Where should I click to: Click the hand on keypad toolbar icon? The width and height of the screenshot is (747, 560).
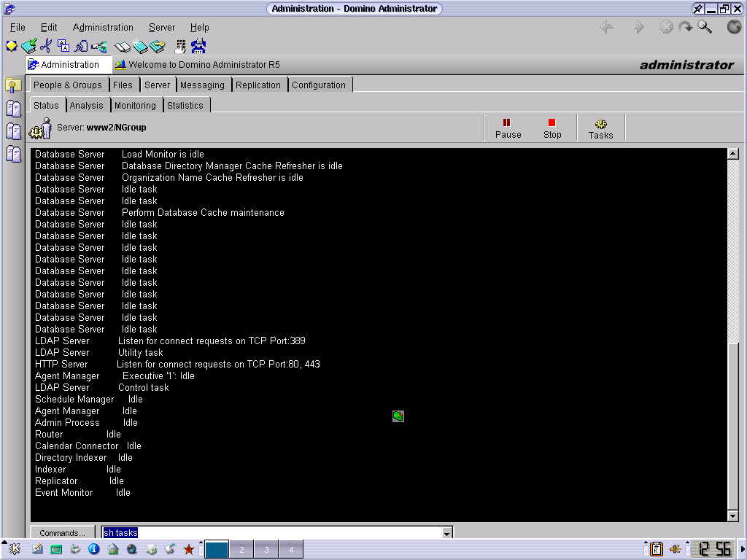pos(181,46)
